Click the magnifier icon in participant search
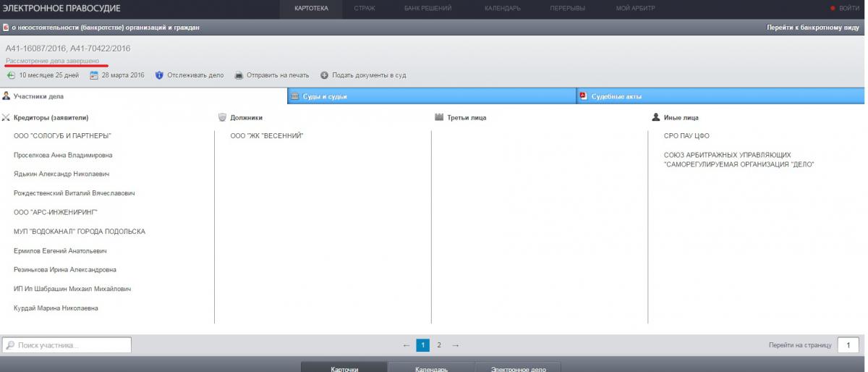868x372 pixels. (x=10, y=345)
